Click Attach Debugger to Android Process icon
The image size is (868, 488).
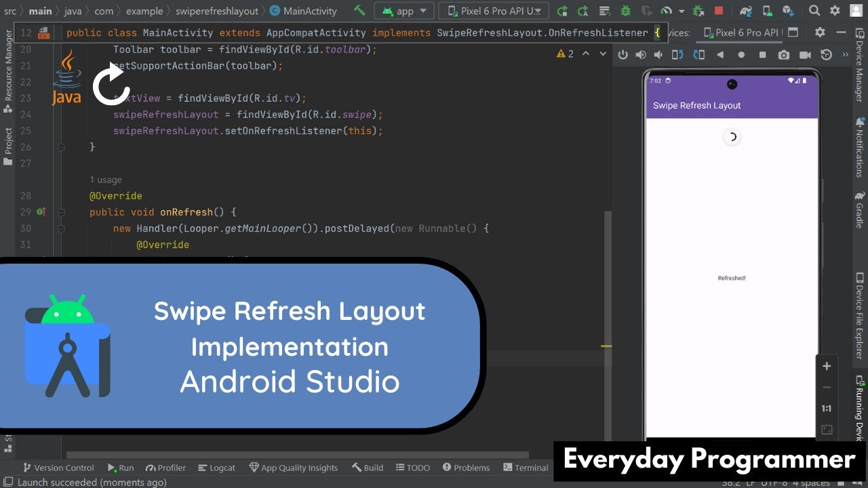[x=698, y=11]
